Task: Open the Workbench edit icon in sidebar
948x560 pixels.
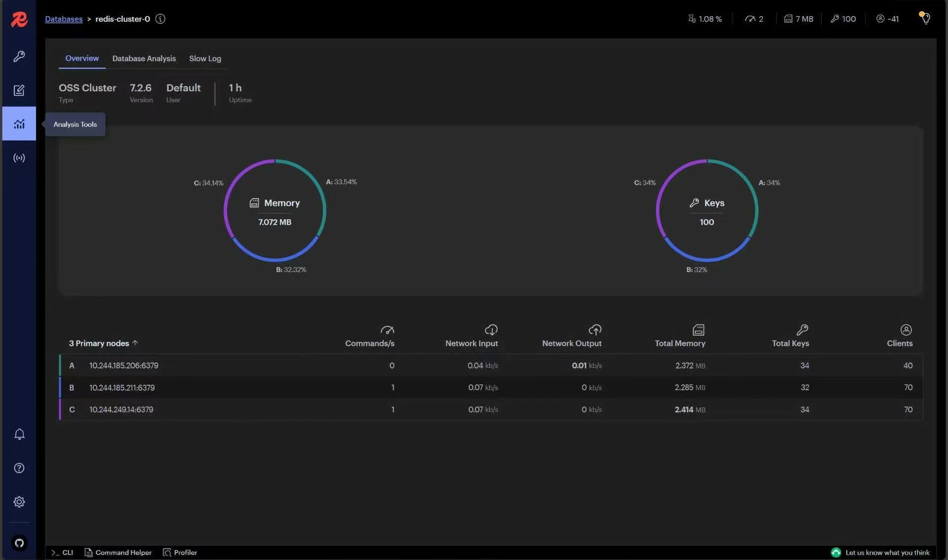Action: [19, 90]
